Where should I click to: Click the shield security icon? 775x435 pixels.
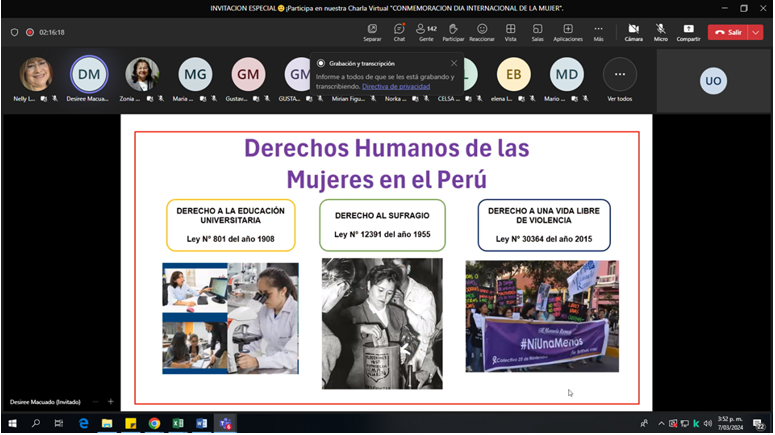(x=14, y=32)
